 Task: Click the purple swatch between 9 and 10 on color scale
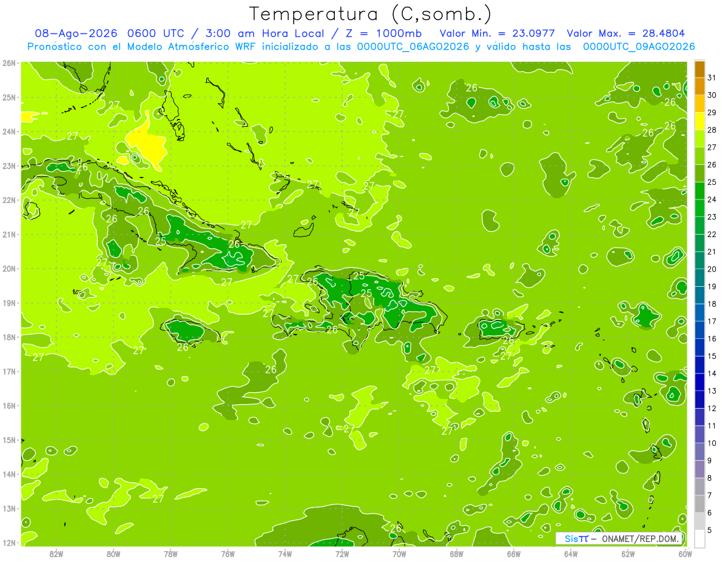699,452
